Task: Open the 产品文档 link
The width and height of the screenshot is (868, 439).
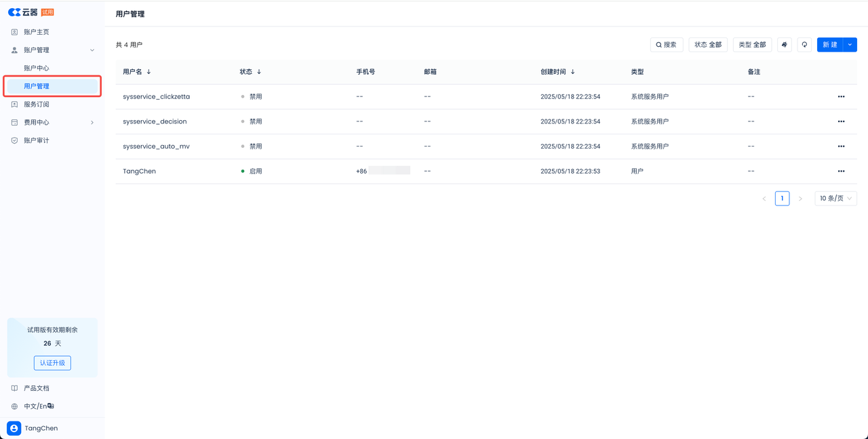Action: coord(37,388)
